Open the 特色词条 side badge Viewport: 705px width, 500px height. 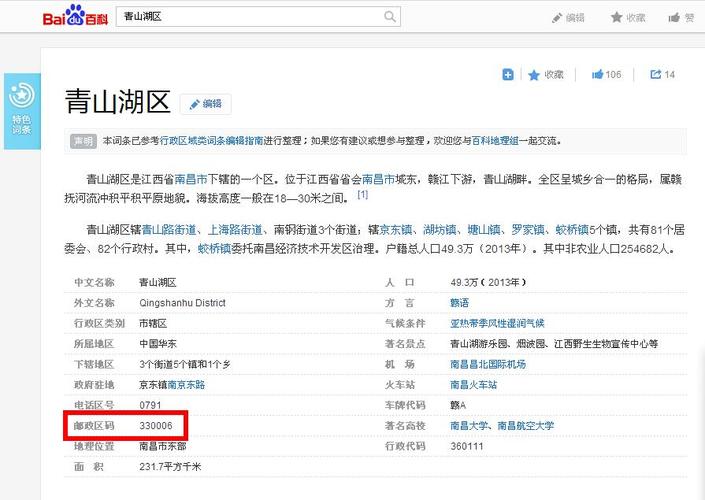[x=22, y=111]
